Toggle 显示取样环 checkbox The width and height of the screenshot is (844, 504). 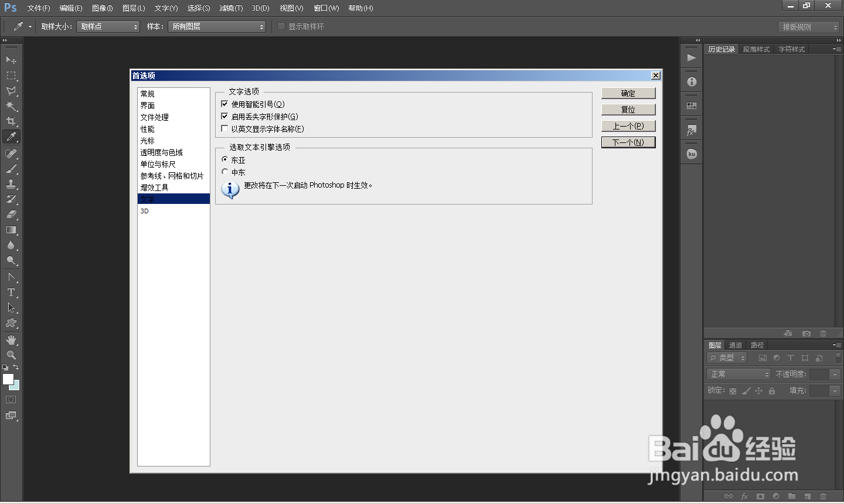tap(281, 26)
